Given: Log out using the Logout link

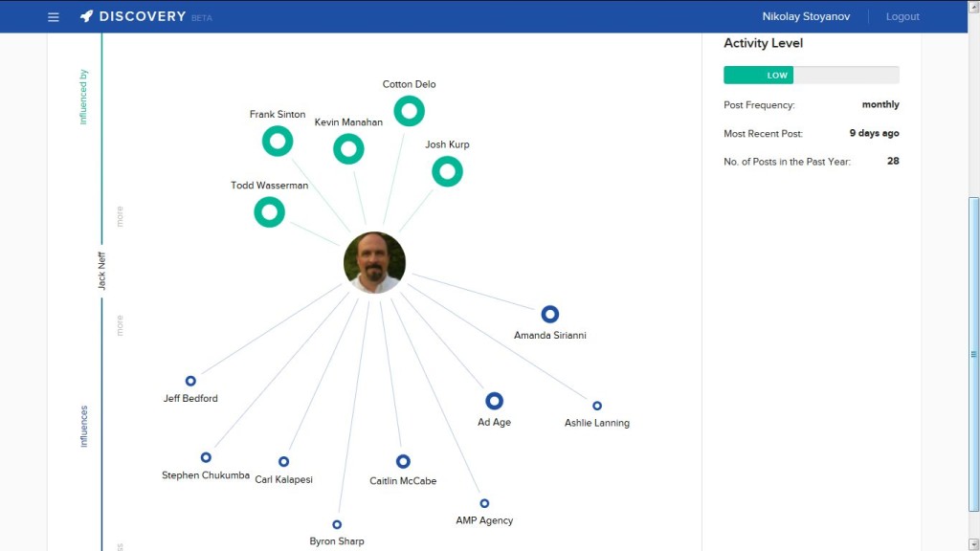Looking at the screenshot, I should (x=902, y=16).
